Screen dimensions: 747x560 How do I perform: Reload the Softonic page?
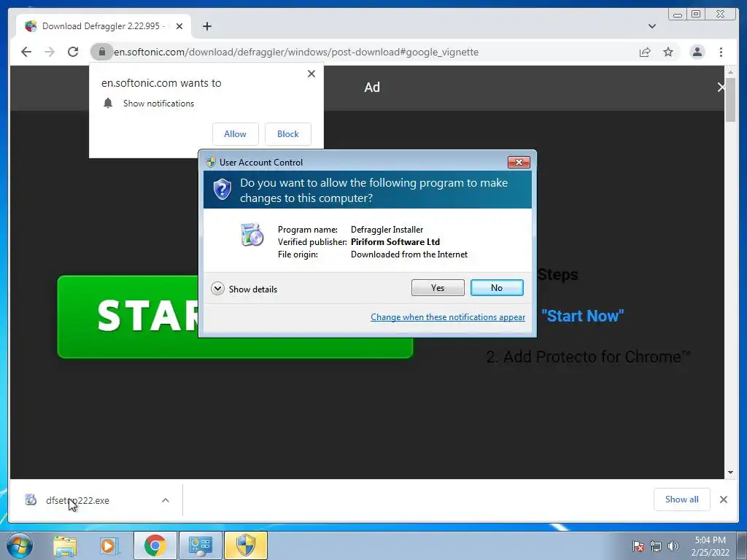[73, 52]
